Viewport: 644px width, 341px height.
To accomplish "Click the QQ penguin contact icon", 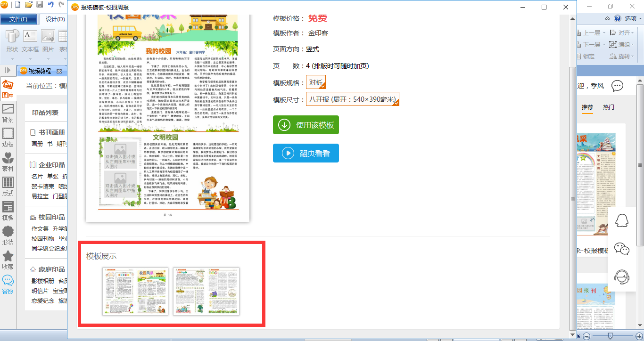I will 623,220.
